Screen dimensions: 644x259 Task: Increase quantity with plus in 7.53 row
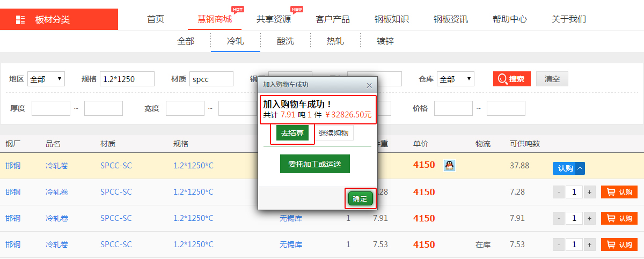tap(589, 245)
